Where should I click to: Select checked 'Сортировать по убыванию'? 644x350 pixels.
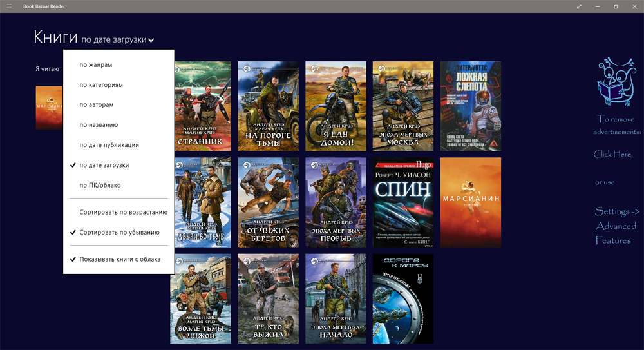click(119, 233)
